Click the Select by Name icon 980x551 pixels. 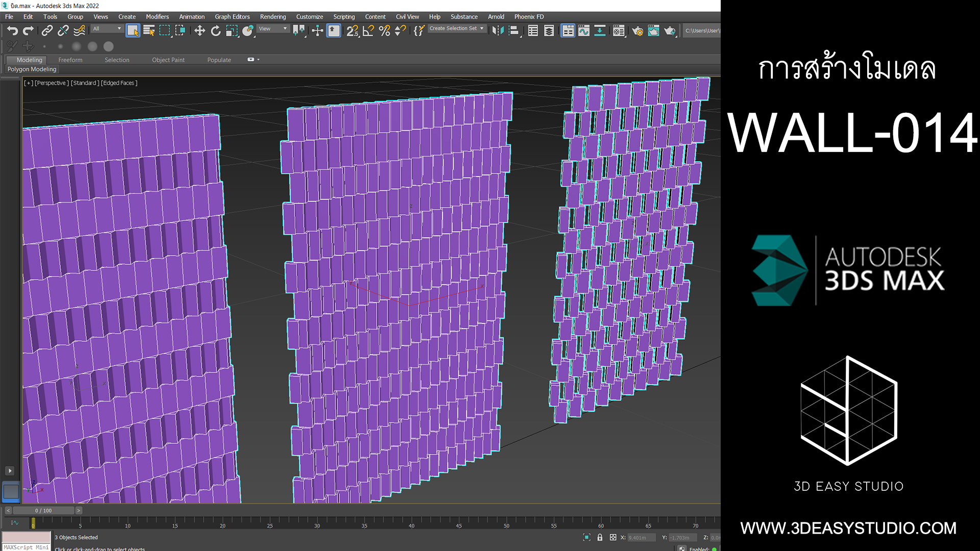(149, 31)
